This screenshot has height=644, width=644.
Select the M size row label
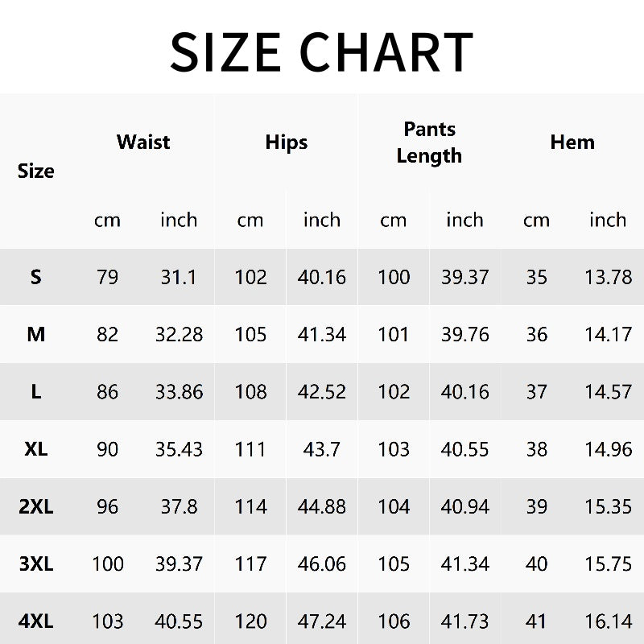click(36, 334)
